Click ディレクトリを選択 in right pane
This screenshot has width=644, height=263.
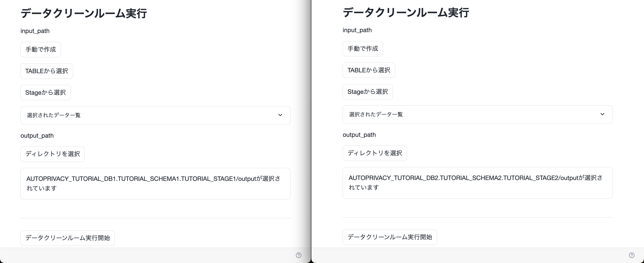tap(375, 153)
